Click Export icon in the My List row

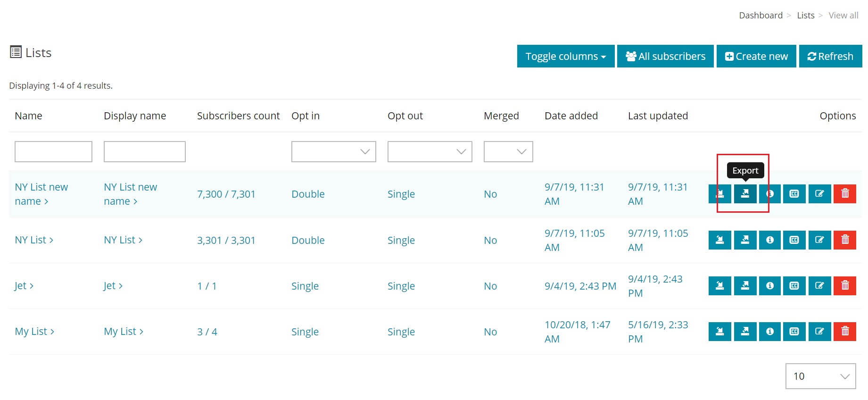coord(745,332)
